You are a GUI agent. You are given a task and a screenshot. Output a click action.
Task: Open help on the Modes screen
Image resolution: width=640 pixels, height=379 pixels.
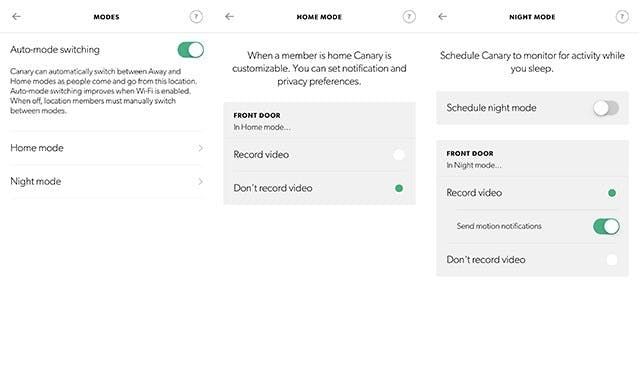click(x=196, y=17)
